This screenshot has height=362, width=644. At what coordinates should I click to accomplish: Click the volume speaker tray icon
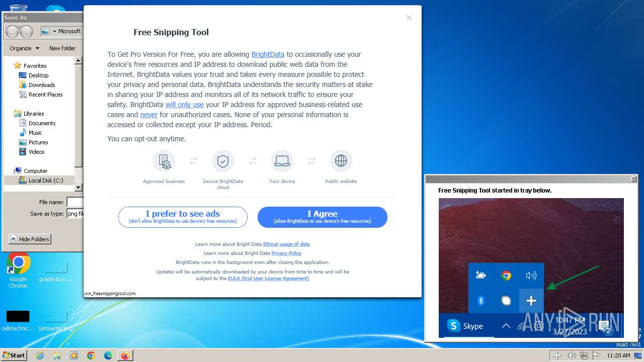(x=572, y=355)
